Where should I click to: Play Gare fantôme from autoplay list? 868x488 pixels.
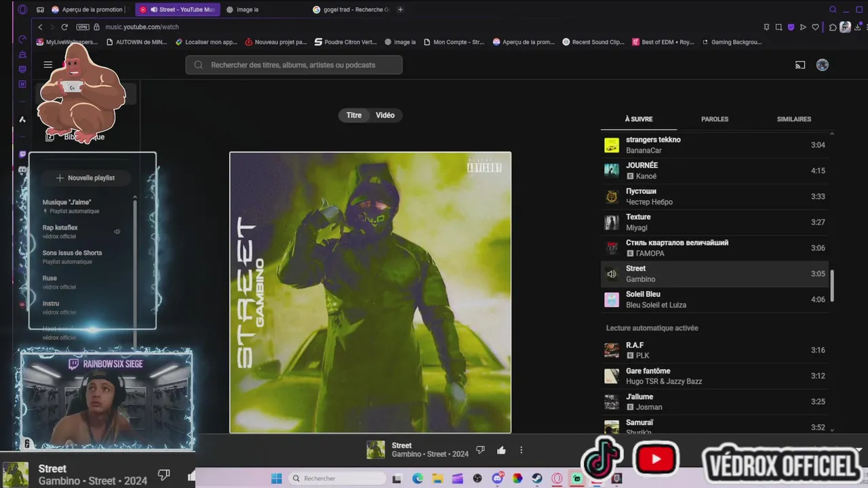pyautogui.click(x=715, y=376)
